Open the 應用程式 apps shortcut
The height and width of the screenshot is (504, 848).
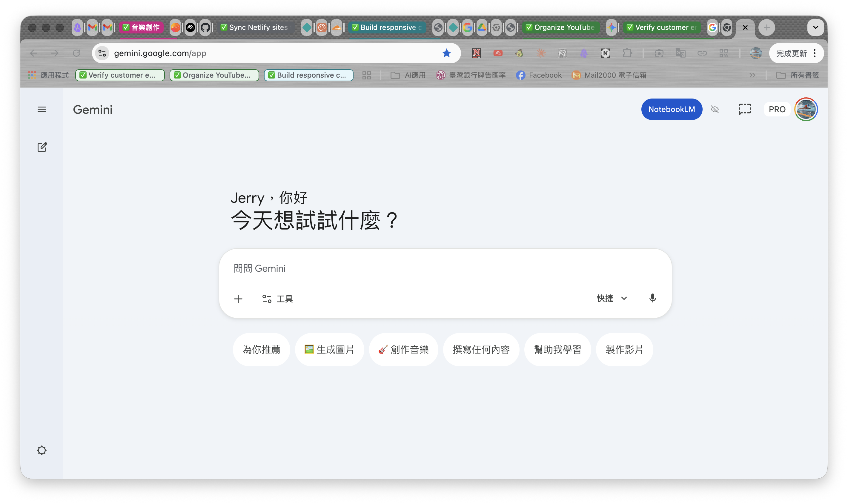49,75
